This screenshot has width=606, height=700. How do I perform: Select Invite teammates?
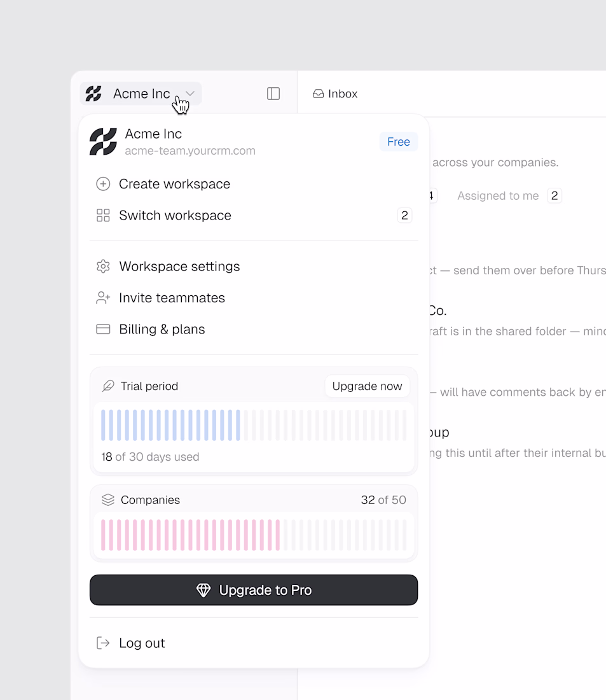pyautogui.click(x=254, y=298)
